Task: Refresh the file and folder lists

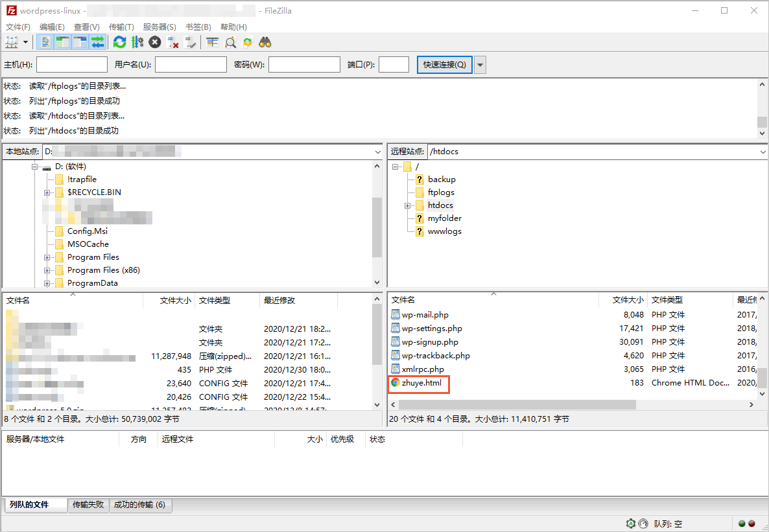Action: pyautogui.click(x=120, y=43)
